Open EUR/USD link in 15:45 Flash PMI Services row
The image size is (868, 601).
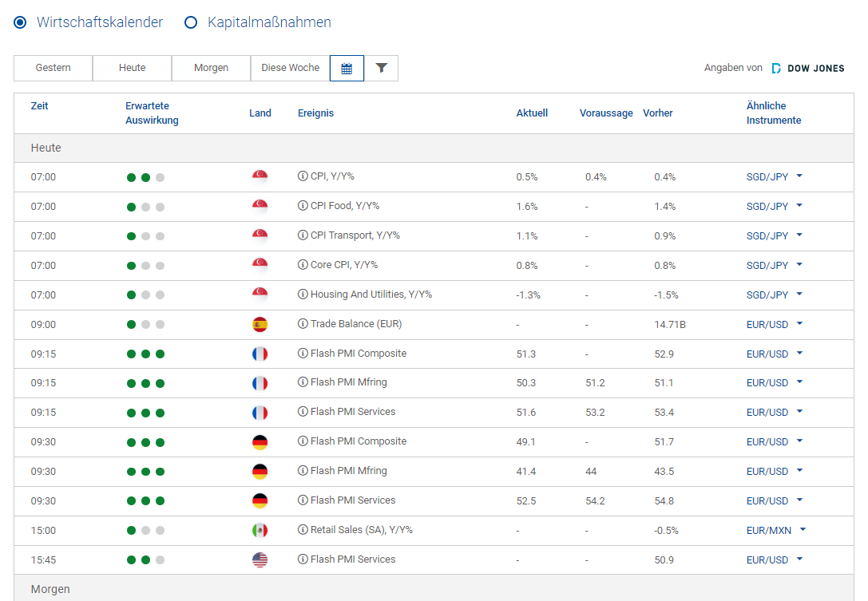click(767, 560)
